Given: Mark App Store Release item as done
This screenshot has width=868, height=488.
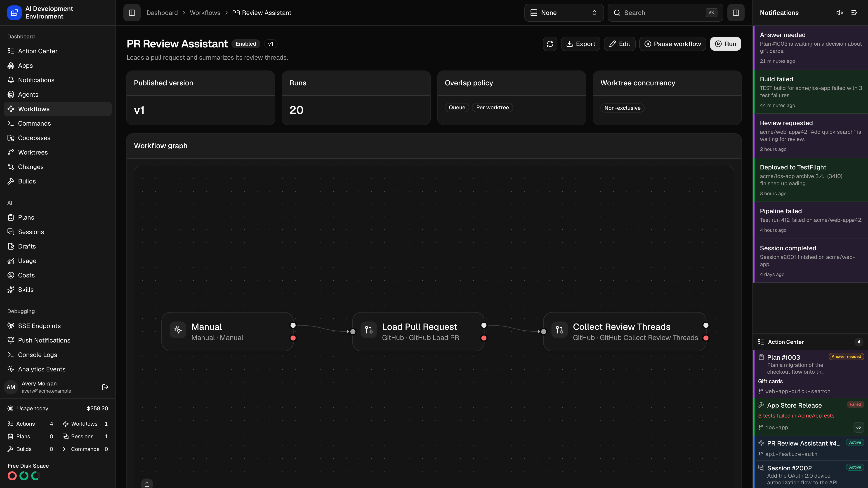Looking at the screenshot, I should (x=859, y=427).
